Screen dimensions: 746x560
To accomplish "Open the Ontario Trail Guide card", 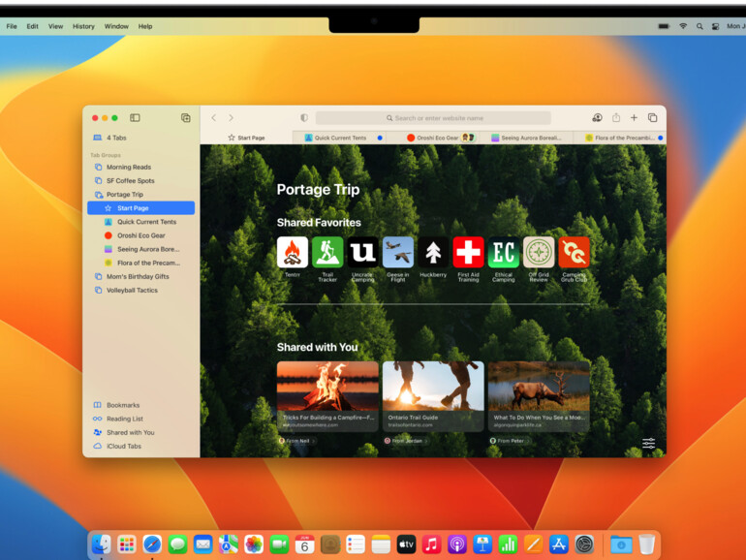I will click(x=433, y=396).
